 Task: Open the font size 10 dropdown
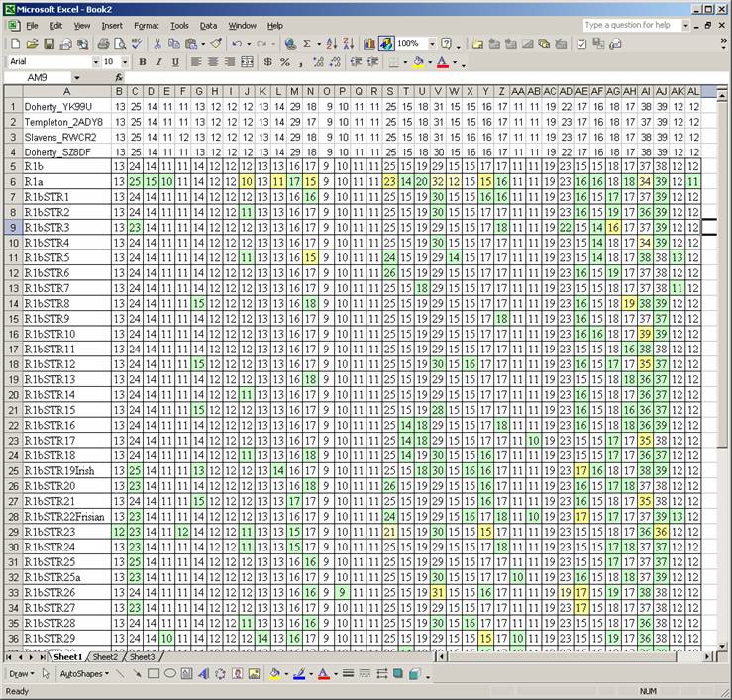click(x=125, y=62)
